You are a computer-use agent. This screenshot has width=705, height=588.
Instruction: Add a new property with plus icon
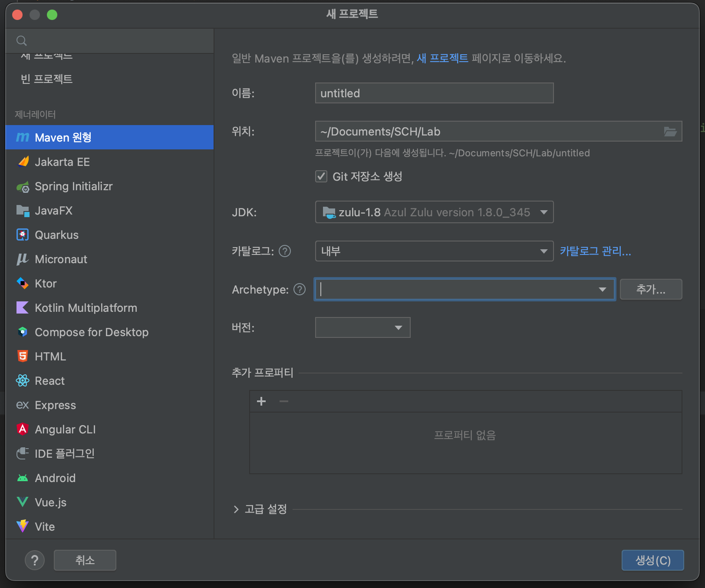(x=261, y=401)
